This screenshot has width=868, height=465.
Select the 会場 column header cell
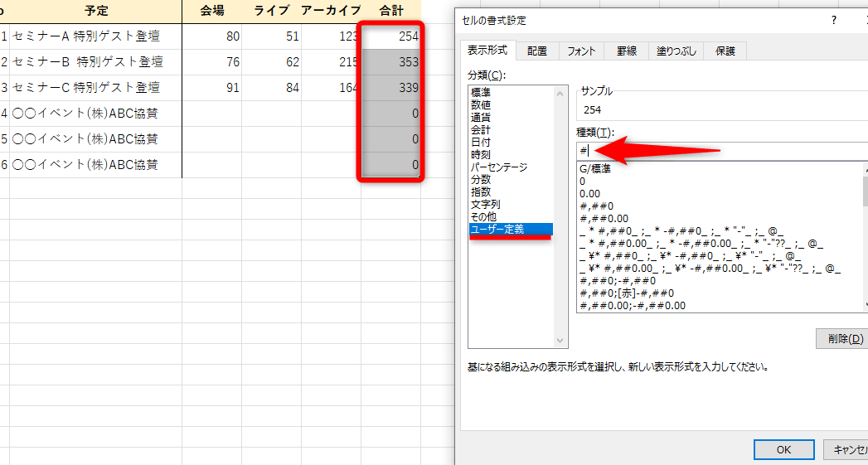click(x=213, y=11)
